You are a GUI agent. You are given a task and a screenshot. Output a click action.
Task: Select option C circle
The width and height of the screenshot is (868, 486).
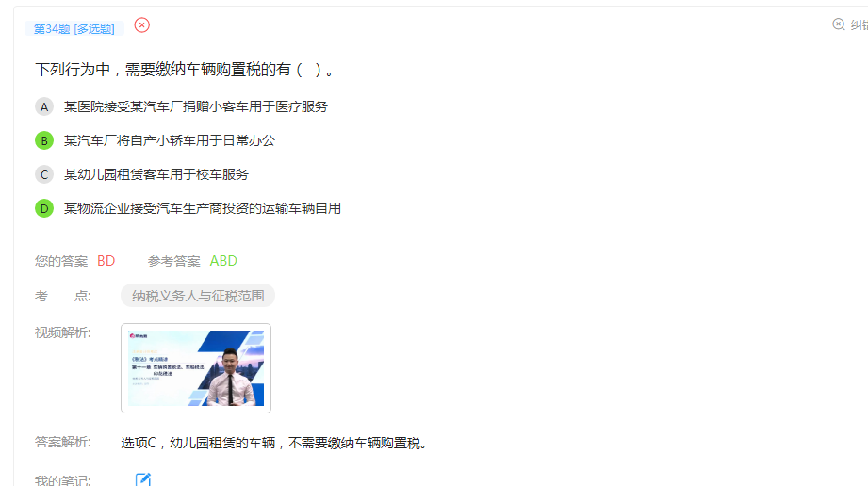(44, 174)
